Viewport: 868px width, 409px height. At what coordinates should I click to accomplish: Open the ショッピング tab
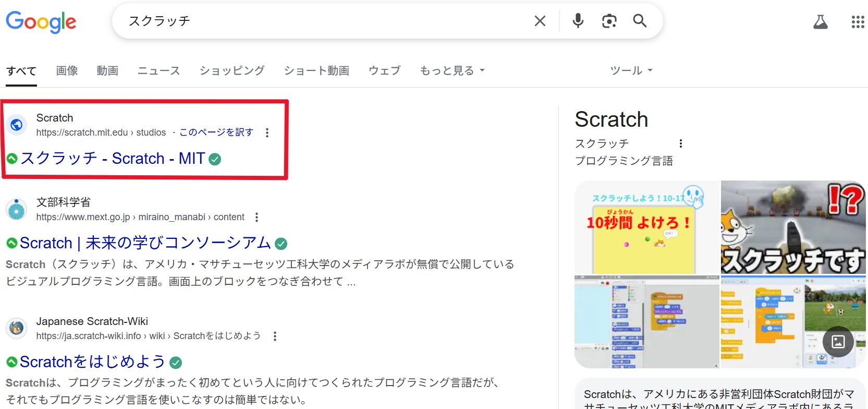point(232,70)
